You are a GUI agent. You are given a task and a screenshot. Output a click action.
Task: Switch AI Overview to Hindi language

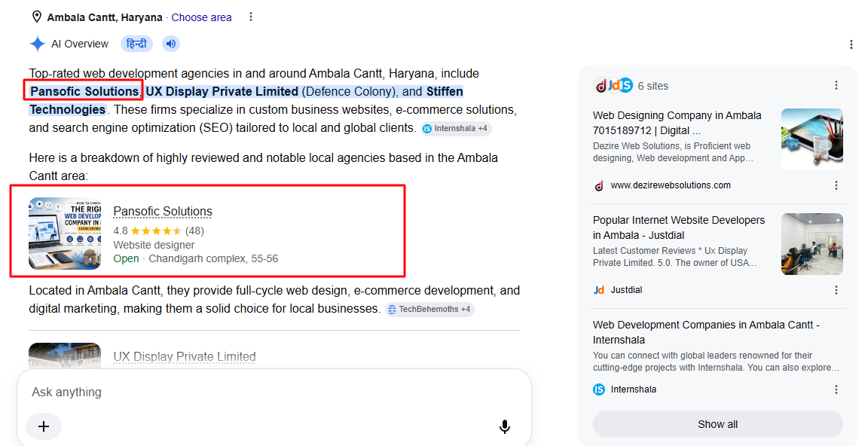[x=136, y=44]
